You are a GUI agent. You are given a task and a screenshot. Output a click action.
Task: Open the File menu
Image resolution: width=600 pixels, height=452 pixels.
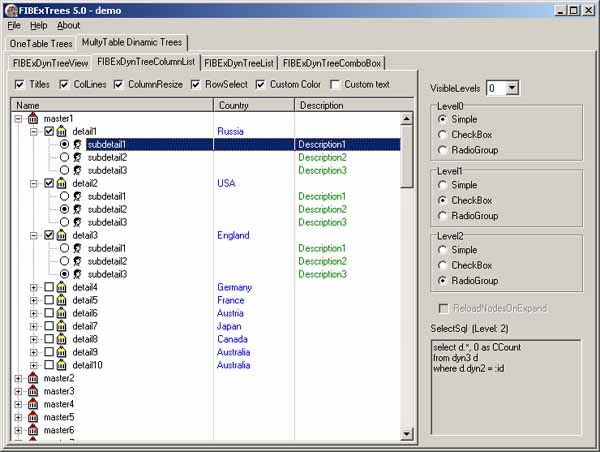14,26
